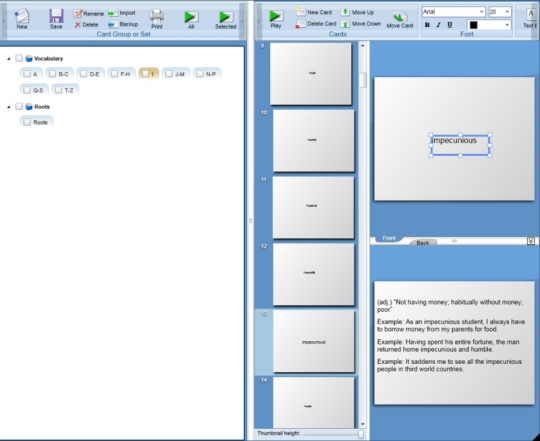Click the New card set icon
Screen dimensions: 540x441
(x=22, y=19)
